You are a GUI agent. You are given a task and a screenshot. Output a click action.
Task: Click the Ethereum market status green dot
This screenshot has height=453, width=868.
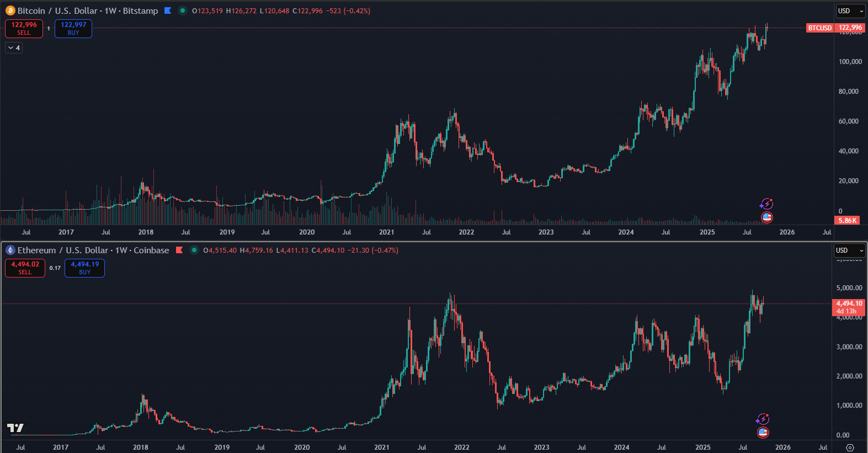click(x=194, y=250)
